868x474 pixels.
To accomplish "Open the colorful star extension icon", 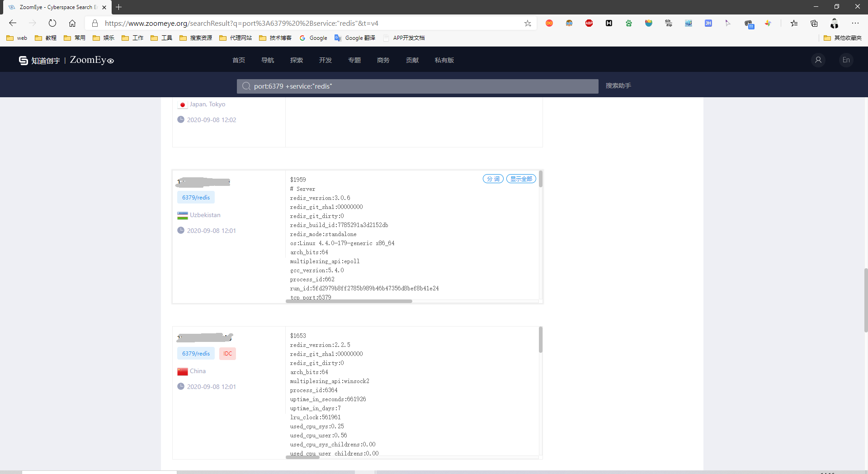I will coord(768,23).
